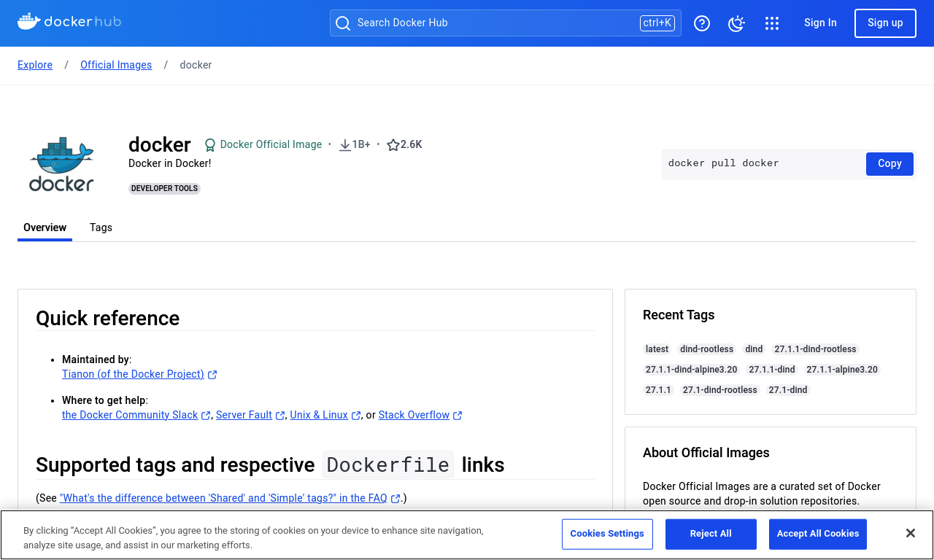934x560 pixels.
Task: Switch to the Tags tab
Action: [101, 227]
